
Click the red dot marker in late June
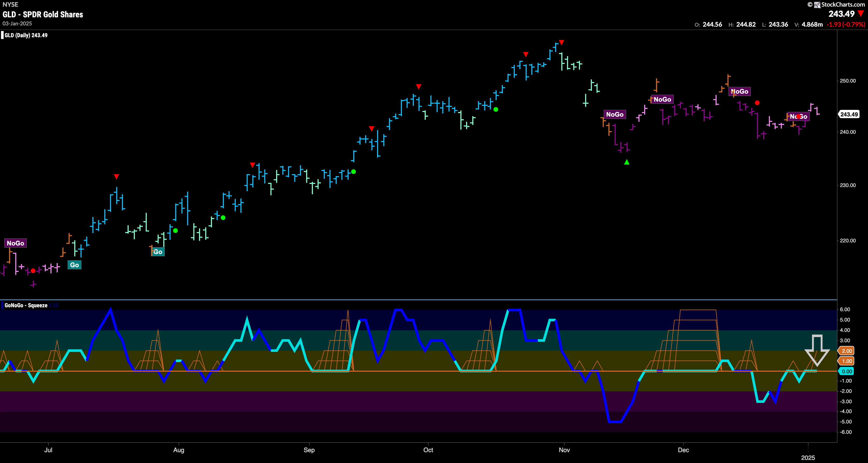coord(33,271)
